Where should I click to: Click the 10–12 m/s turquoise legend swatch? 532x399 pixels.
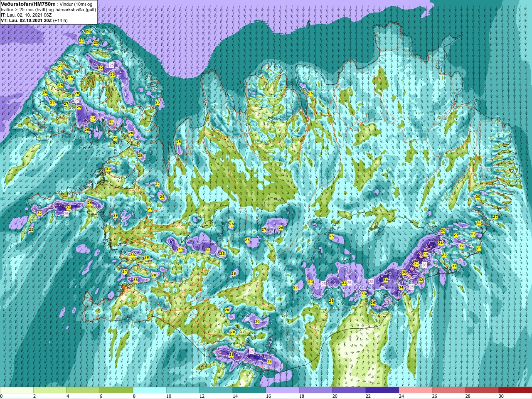tap(183, 390)
